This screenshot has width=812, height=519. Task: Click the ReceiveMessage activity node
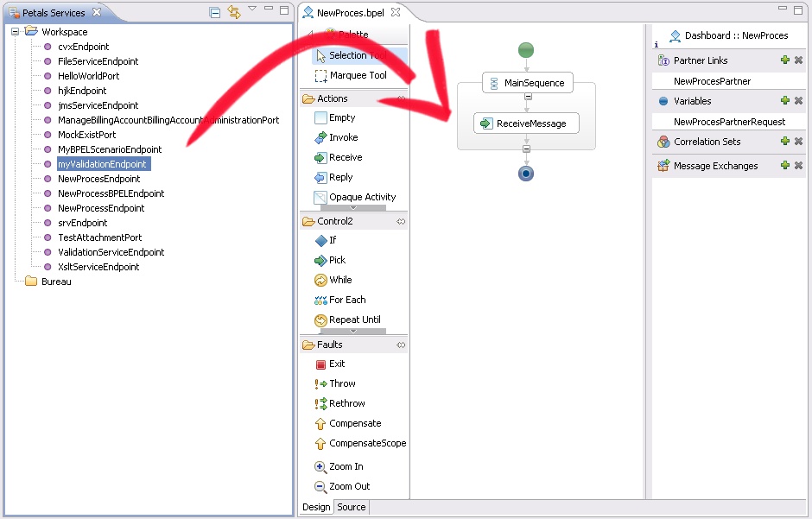pyautogui.click(x=526, y=123)
